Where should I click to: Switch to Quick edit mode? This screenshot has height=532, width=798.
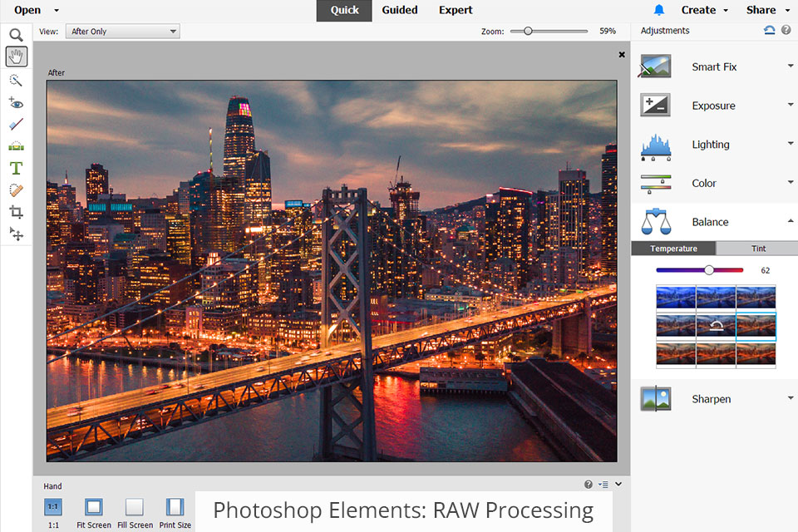click(x=344, y=10)
